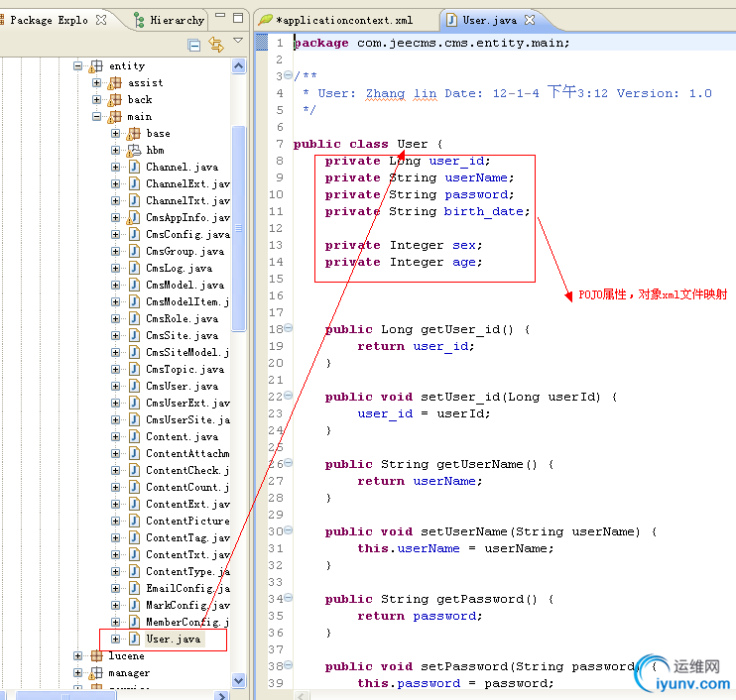This screenshot has height=700, width=736.
Task: Expand the assist package
Action: coord(96,82)
